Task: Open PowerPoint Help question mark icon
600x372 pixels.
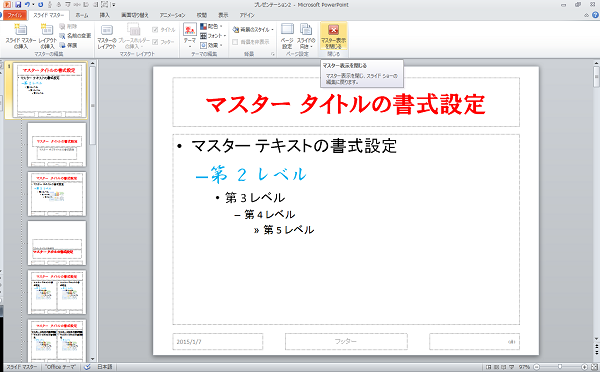Action: (x=595, y=15)
